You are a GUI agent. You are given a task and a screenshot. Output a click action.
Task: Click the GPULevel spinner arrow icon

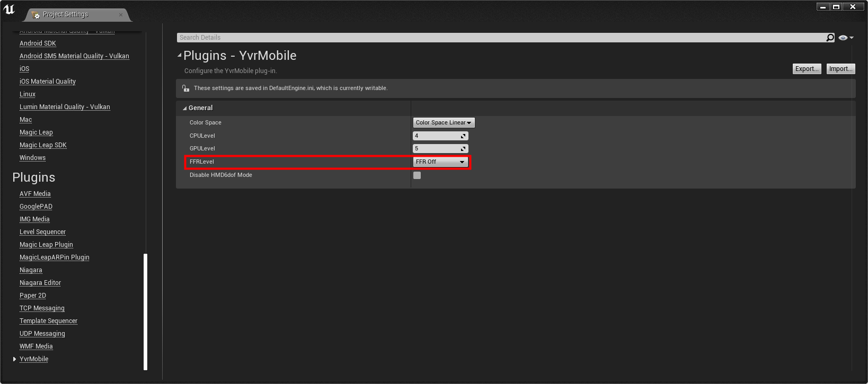(x=463, y=149)
